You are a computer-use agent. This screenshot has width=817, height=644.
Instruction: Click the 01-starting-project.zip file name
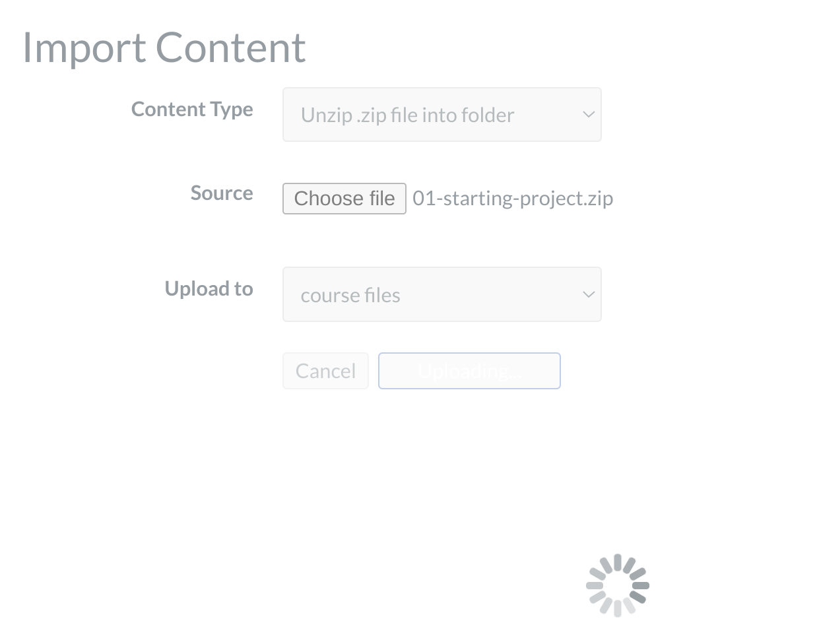[x=512, y=199]
